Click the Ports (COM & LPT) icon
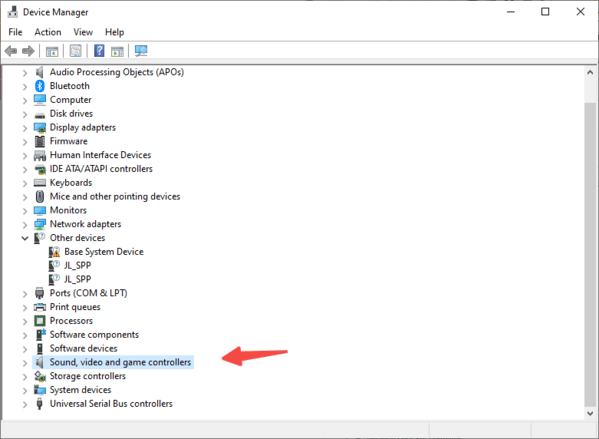The height and width of the screenshot is (439, 599). [x=40, y=293]
